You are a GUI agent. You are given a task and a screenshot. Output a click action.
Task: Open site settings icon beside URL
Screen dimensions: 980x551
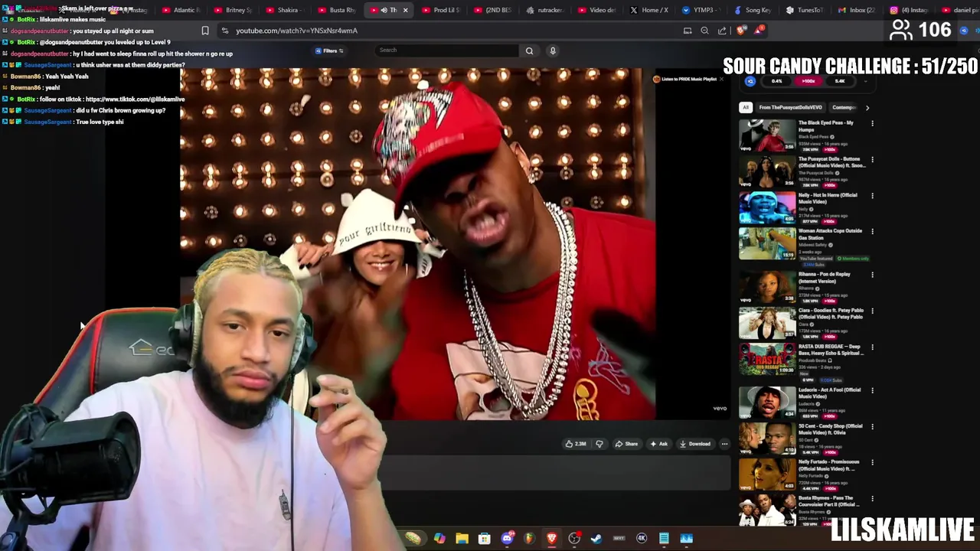(x=224, y=31)
